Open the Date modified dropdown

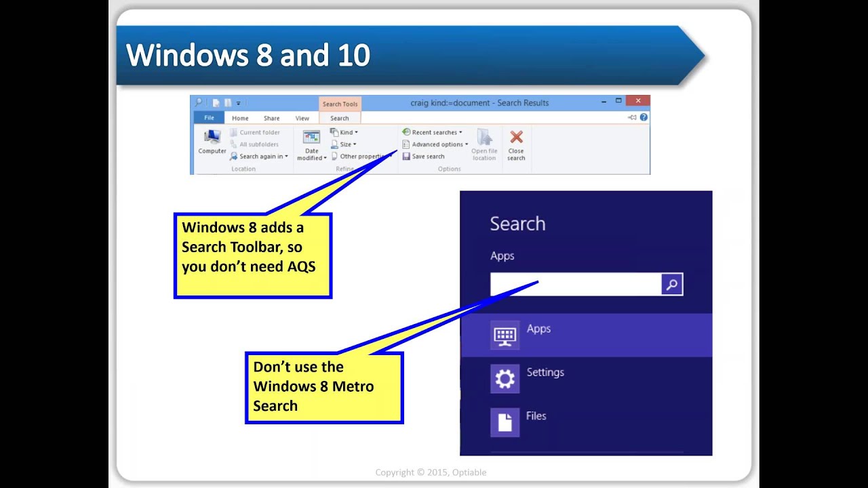pyautogui.click(x=312, y=146)
